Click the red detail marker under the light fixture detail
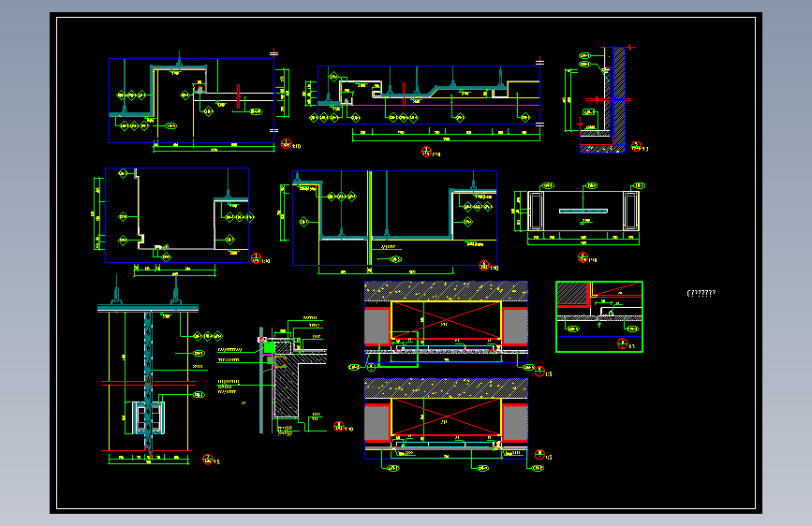The image size is (812, 526). [x=583, y=257]
